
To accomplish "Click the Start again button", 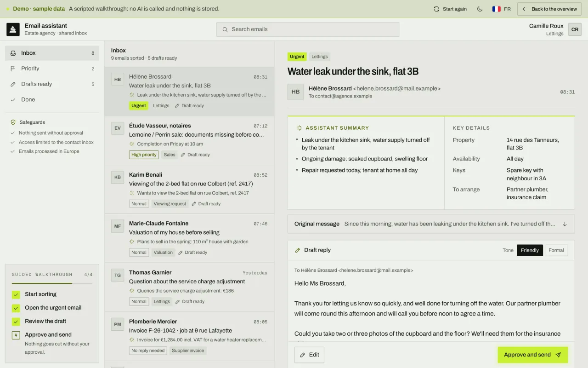I will point(450,9).
